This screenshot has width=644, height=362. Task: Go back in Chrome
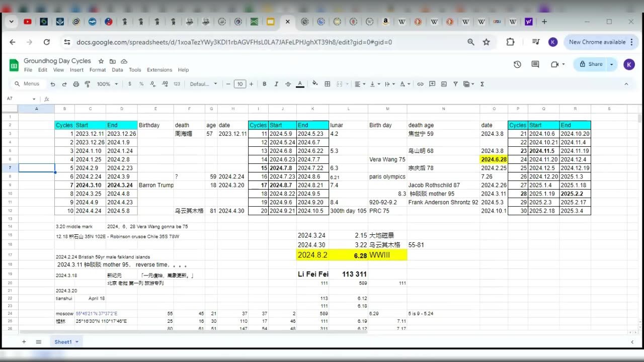(x=13, y=42)
